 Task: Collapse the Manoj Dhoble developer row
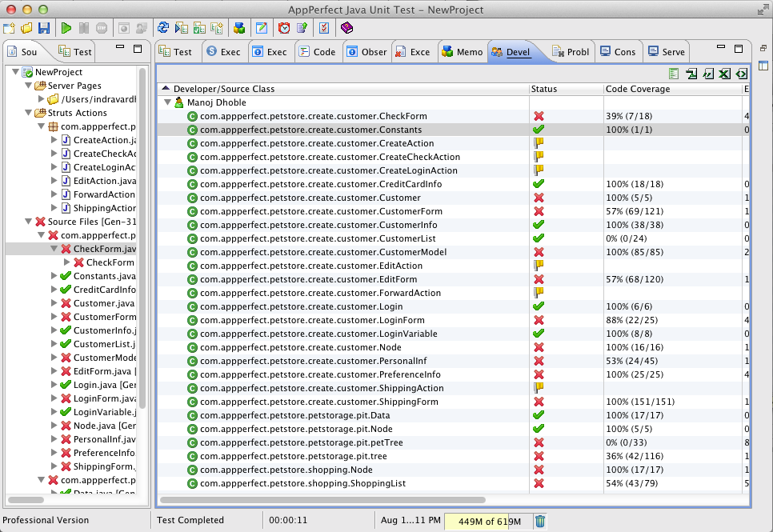point(167,102)
